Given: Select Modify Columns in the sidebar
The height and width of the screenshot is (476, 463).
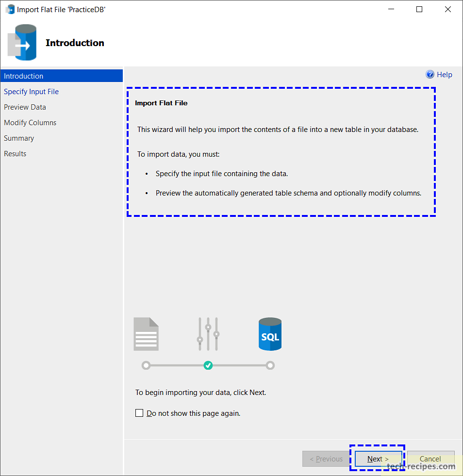Looking at the screenshot, I should [x=30, y=123].
